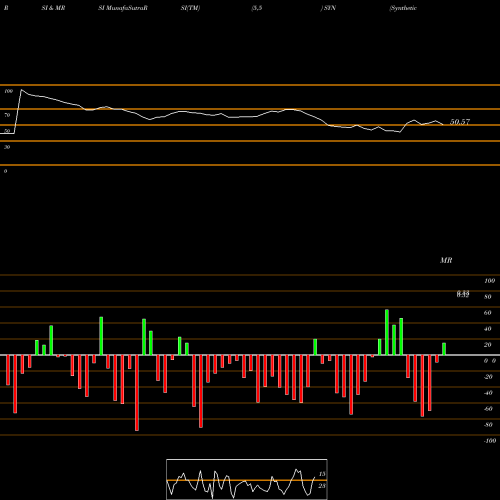Click the '(Synthetic' header text
Screen dimensions: 500x500
(403, 8)
